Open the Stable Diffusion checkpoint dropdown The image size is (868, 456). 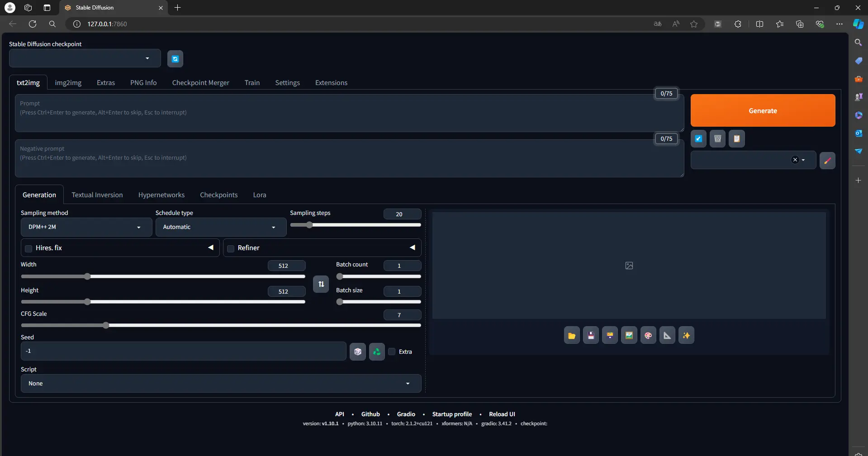[85, 58]
